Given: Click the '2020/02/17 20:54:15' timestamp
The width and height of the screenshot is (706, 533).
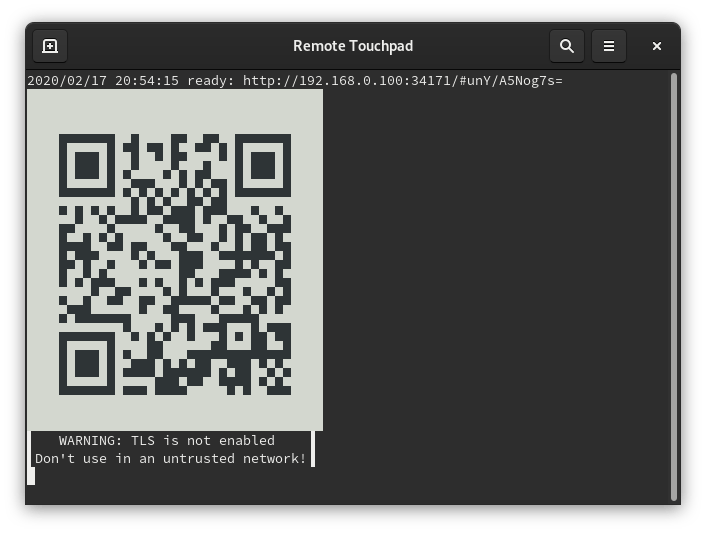Looking at the screenshot, I should coord(103,81).
